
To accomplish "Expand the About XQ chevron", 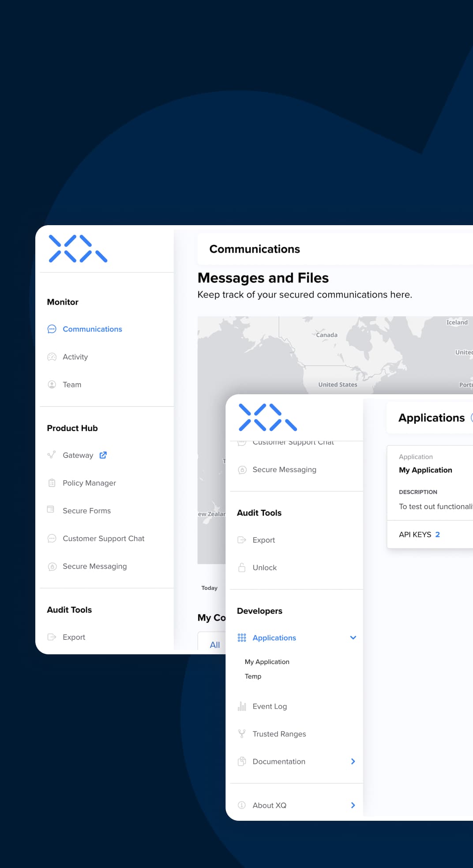I will [x=353, y=805].
